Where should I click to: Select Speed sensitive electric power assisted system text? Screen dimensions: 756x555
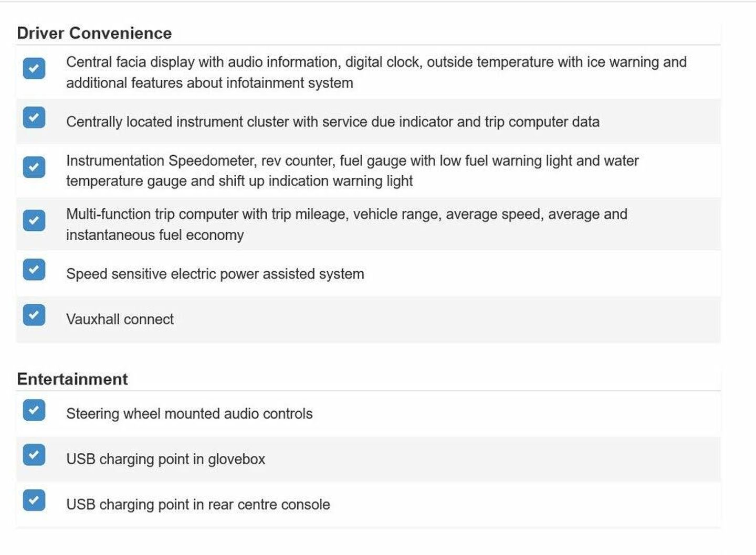pos(215,274)
